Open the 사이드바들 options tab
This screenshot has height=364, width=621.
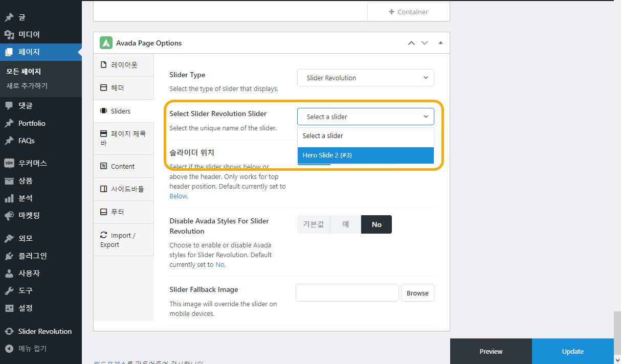124,189
